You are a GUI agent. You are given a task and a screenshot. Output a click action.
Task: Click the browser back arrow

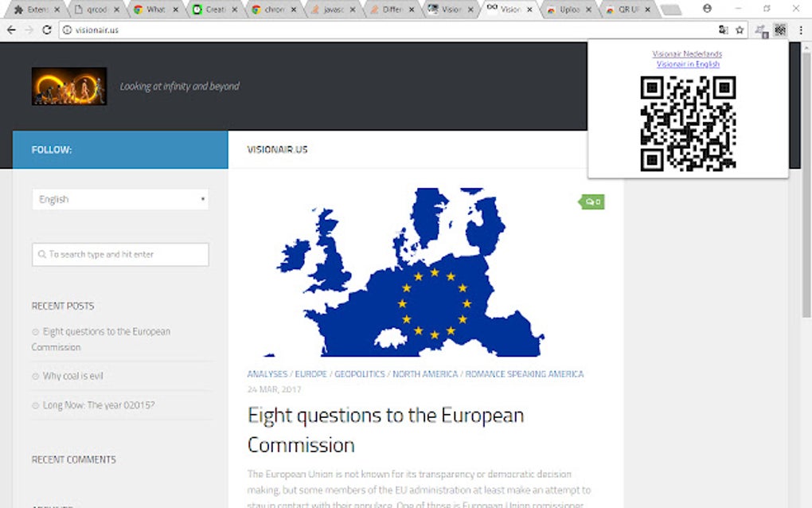click(x=11, y=30)
